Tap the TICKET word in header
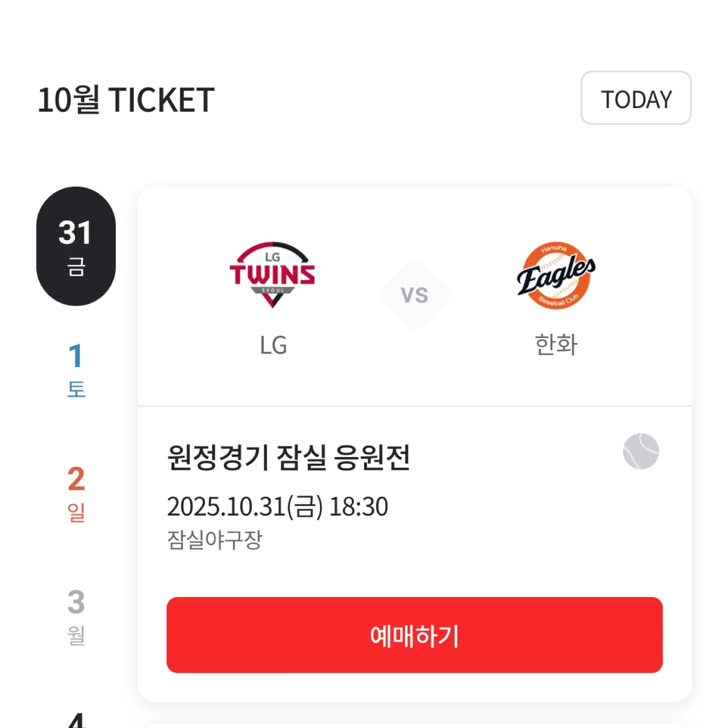This screenshot has width=728, height=728. [x=161, y=100]
